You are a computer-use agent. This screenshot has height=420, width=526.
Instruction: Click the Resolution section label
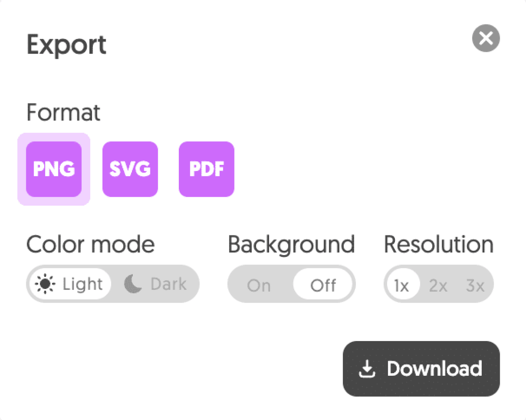[x=439, y=244]
